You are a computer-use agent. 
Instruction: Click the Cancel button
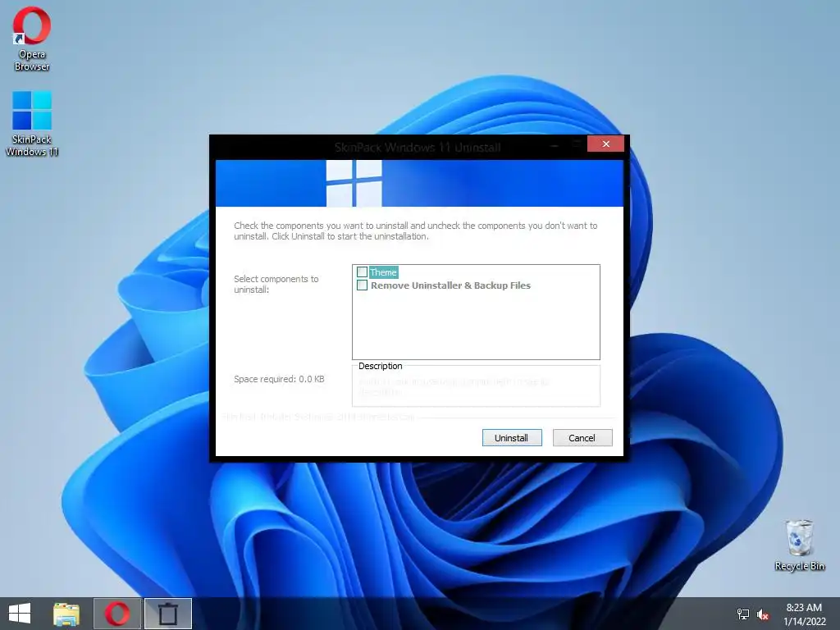(582, 438)
